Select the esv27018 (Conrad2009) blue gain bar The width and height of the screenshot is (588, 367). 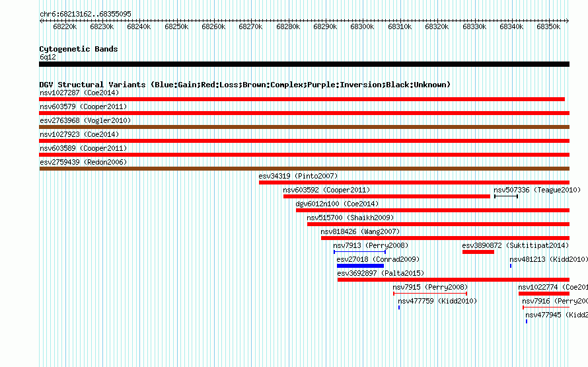pos(360,266)
